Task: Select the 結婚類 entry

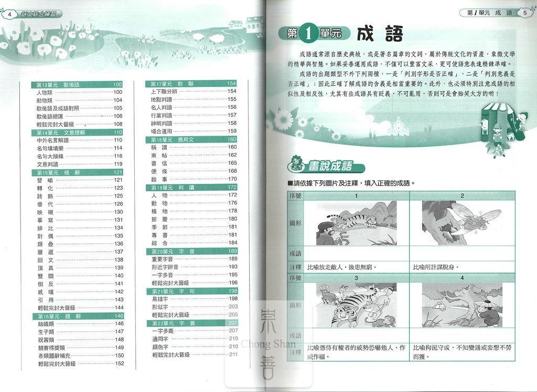Action: [80, 323]
